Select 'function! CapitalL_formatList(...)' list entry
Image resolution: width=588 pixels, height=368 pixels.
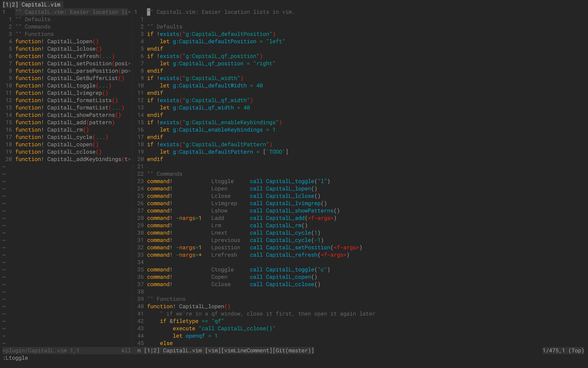[x=70, y=108]
